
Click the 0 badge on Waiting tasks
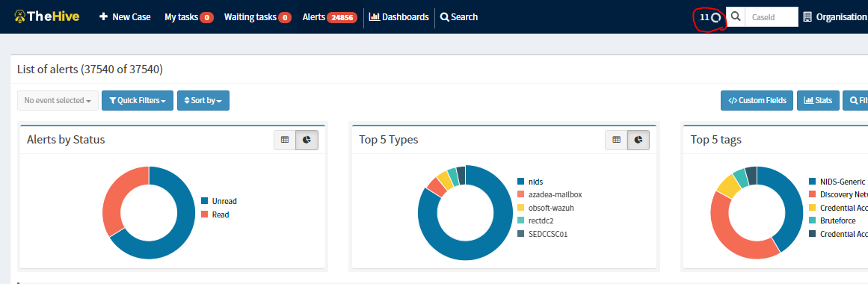(285, 18)
